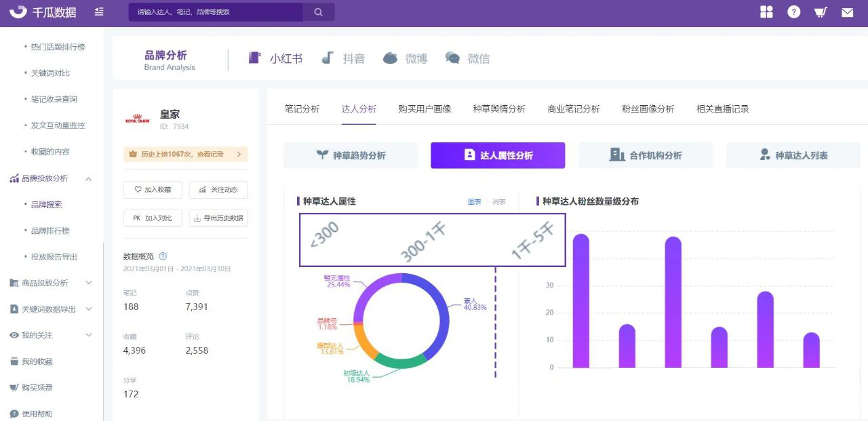The height and width of the screenshot is (421, 868).
Task: Open the question mark help icon in the top bar
Action: click(x=794, y=12)
